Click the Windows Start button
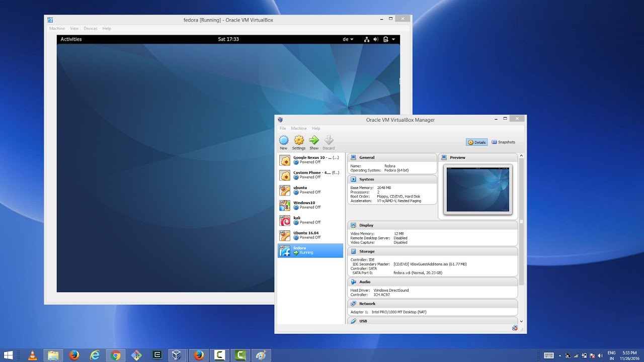This screenshot has width=644, height=362. (9, 355)
